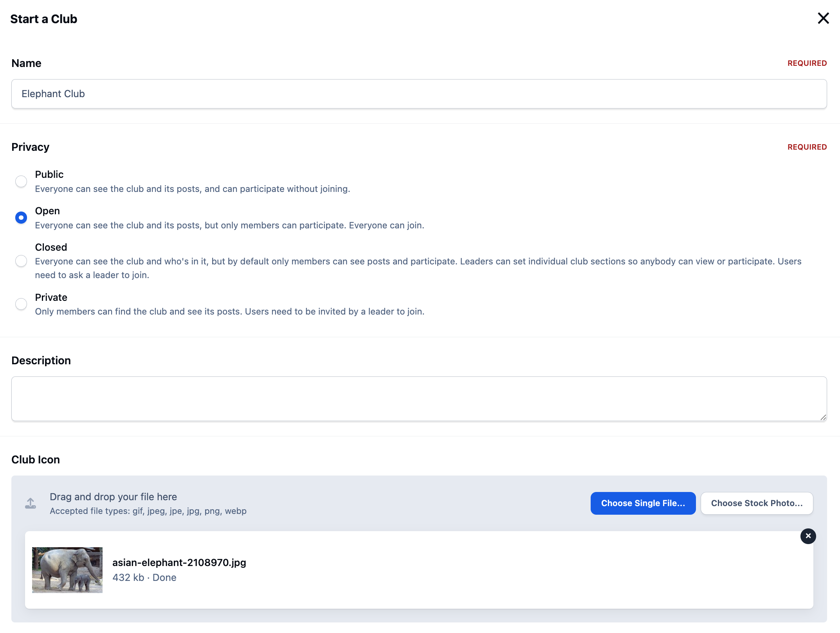
Task: Click the Open option label text
Action: tap(47, 211)
